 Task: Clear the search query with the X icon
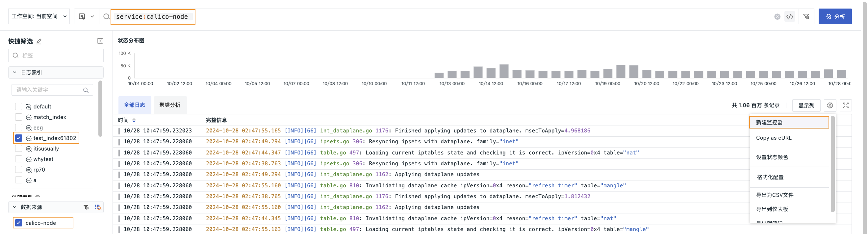point(777,16)
